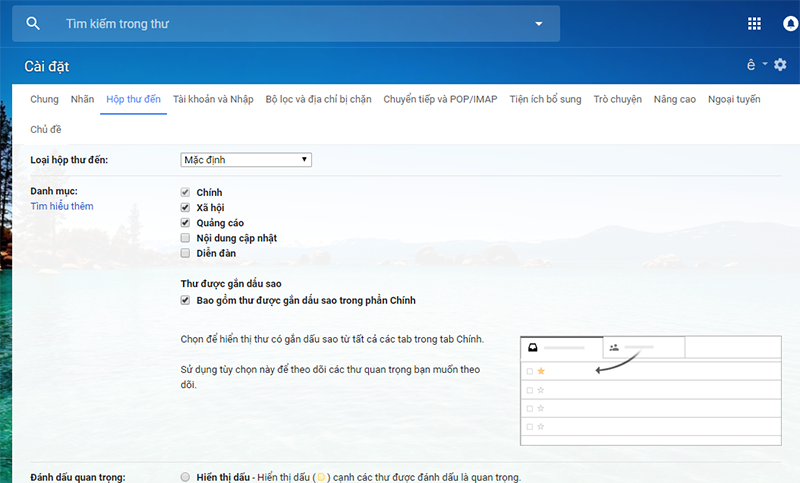The height and width of the screenshot is (483, 800).
Task: Open the notifications bell icon
Action: pyautogui.click(x=790, y=23)
